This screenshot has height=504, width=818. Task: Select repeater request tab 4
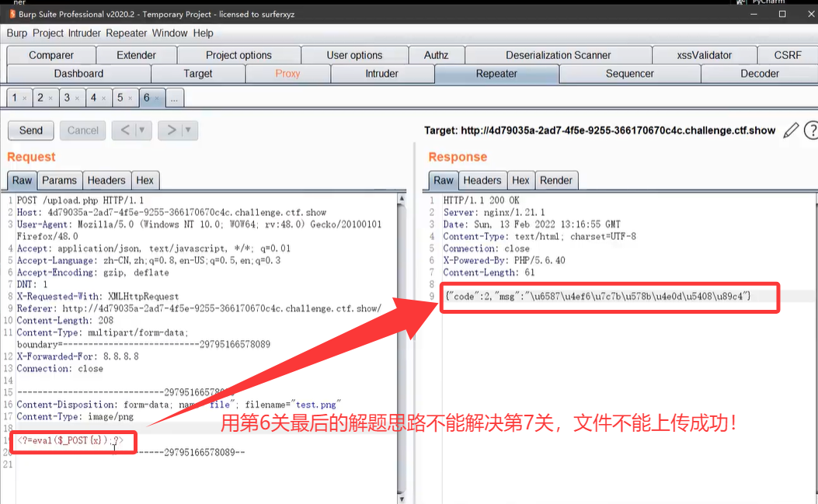[93, 98]
